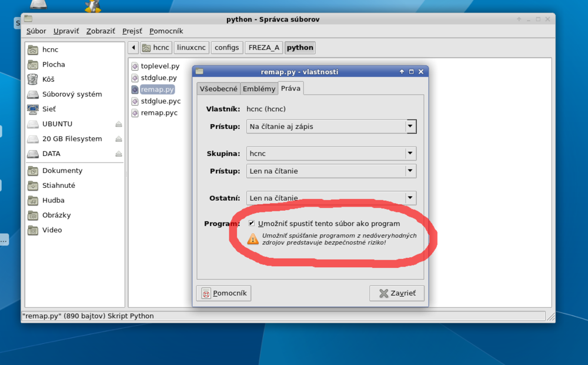Click the stdglue.pyc file icon
This screenshot has width=588, height=365.
click(x=135, y=101)
